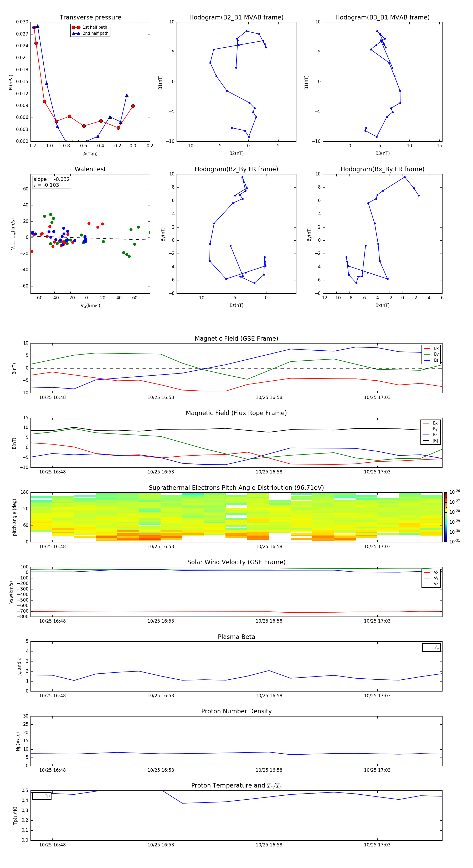Click the "Solar Wind Velocity (GSE Frame)" title
Image resolution: width=473 pixels, height=868 pixels.
tap(236, 562)
